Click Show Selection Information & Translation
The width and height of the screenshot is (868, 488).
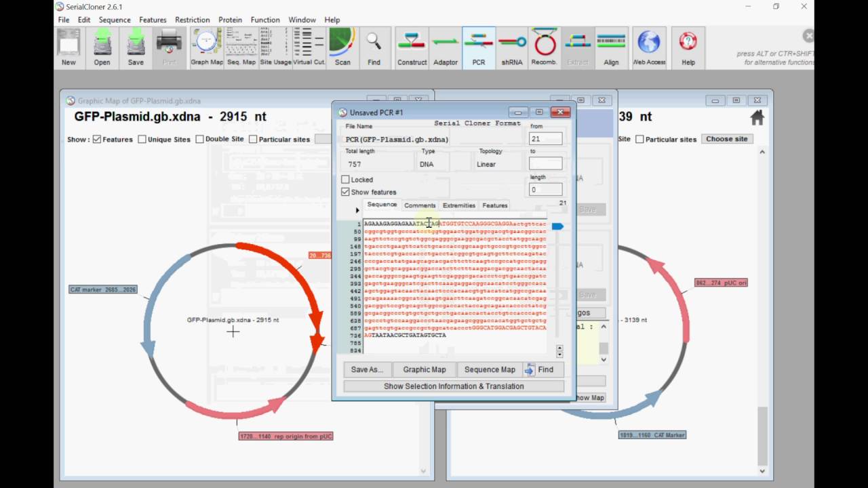coord(454,386)
